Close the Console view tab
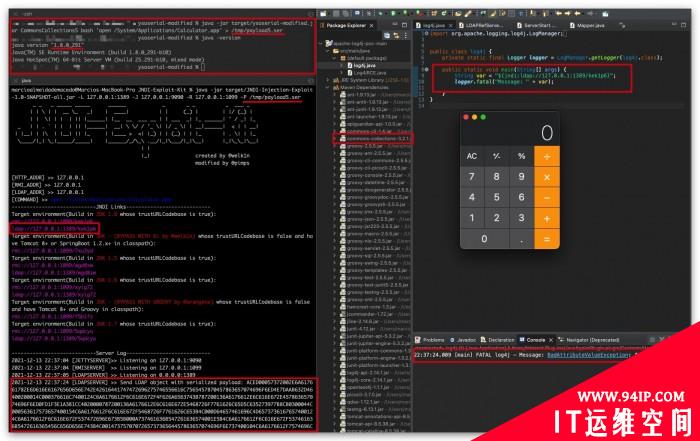Image resolution: width=700 pixels, height=441 pixels. (551, 340)
